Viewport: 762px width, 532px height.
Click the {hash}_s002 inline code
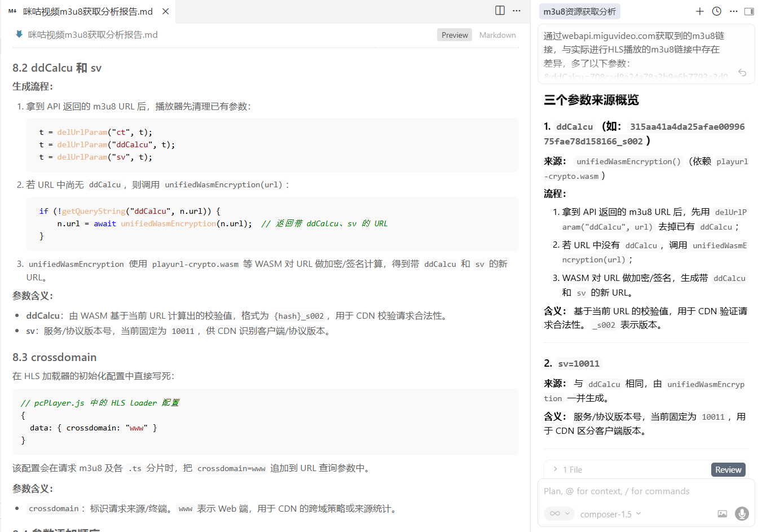[x=299, y=316]
